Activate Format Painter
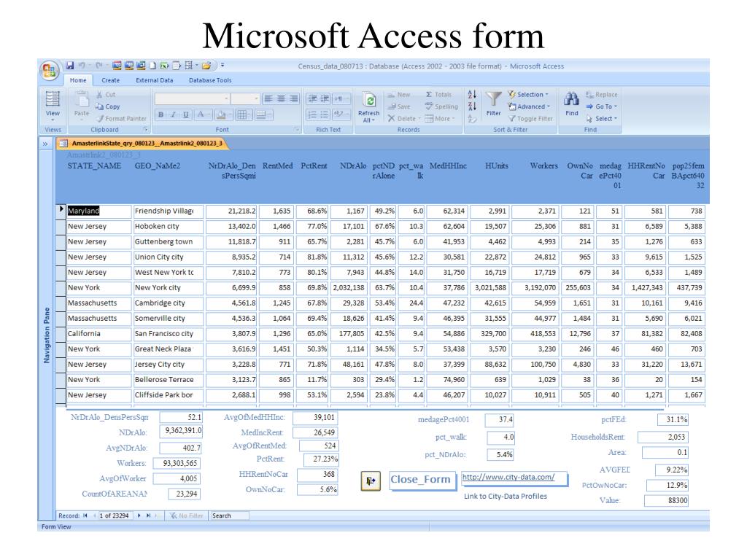This screenshot has width=747, height=560. pos(121,119)
